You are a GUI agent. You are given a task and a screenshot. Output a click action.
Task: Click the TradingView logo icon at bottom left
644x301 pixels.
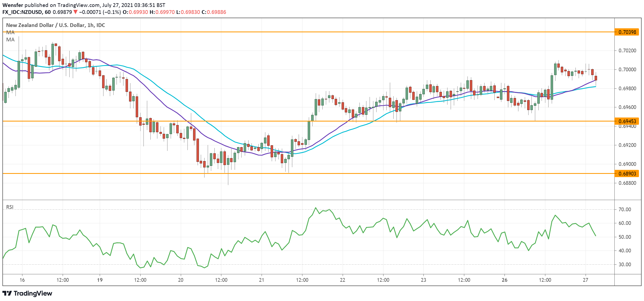[x=7, y=293]
